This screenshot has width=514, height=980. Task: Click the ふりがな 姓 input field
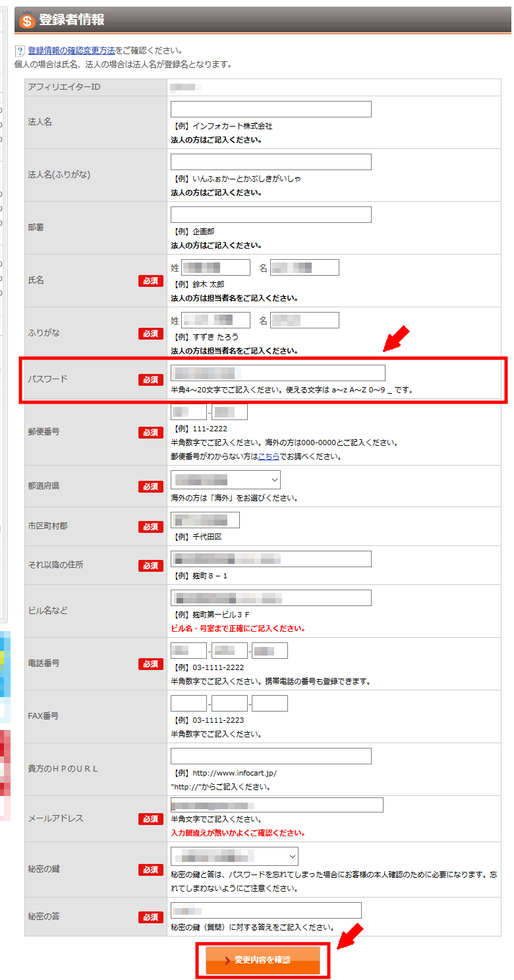(x=215, y=321)
